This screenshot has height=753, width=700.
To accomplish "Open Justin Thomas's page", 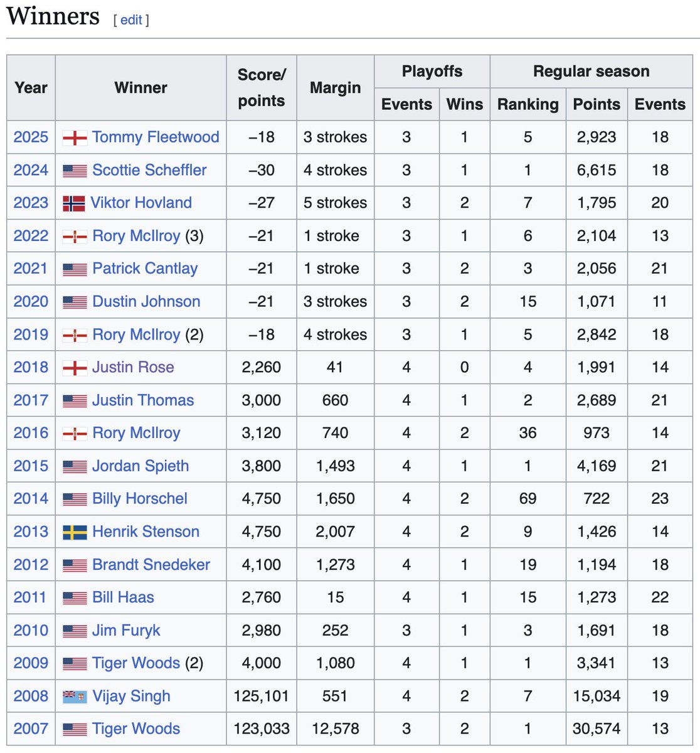I will [x=143, y=400].
